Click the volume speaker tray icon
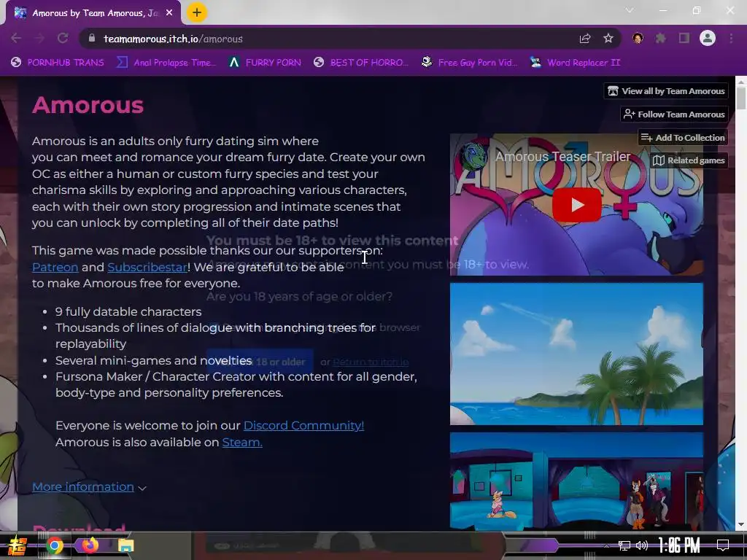747x560 pixels. click(x=642, y=545)
